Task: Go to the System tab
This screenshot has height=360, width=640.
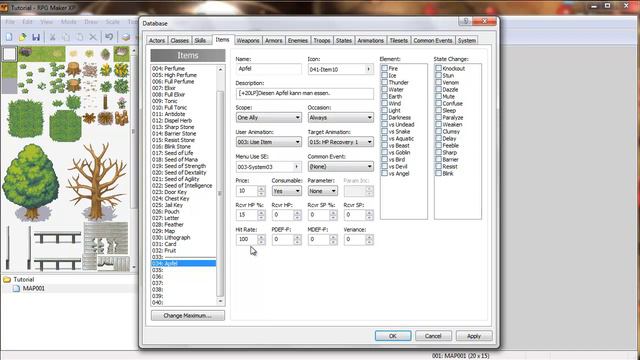Action: tap(467, 40)
